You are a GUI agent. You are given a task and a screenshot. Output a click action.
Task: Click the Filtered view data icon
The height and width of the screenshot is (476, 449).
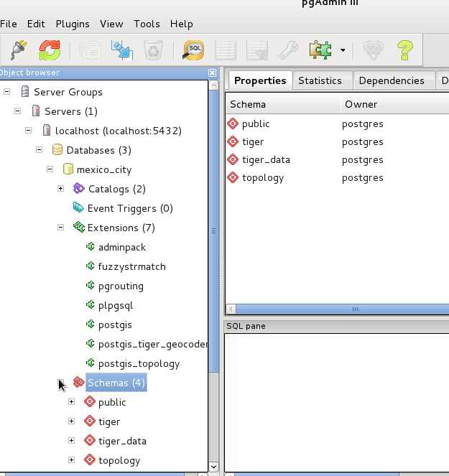tap(257, 50)
